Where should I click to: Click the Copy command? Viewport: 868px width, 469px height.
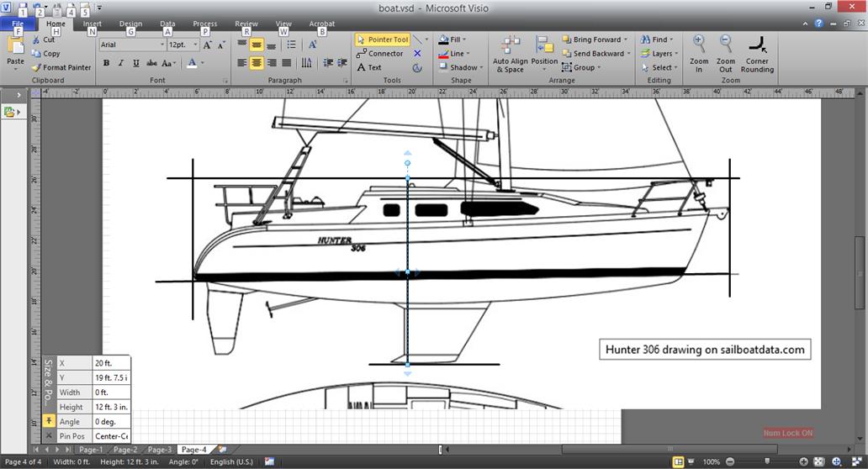click(x=45, y=54)
